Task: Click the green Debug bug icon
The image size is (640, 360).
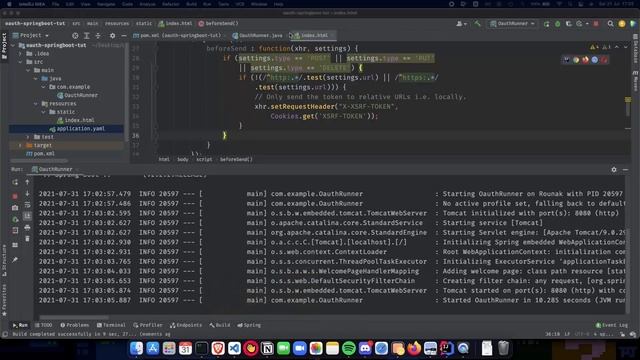Action: click(558, 24)
